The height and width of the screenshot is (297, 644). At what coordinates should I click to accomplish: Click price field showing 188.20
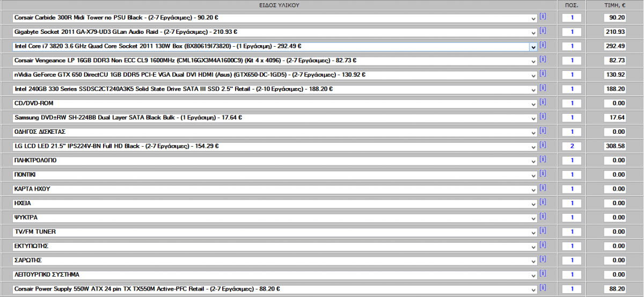[615, 89]
